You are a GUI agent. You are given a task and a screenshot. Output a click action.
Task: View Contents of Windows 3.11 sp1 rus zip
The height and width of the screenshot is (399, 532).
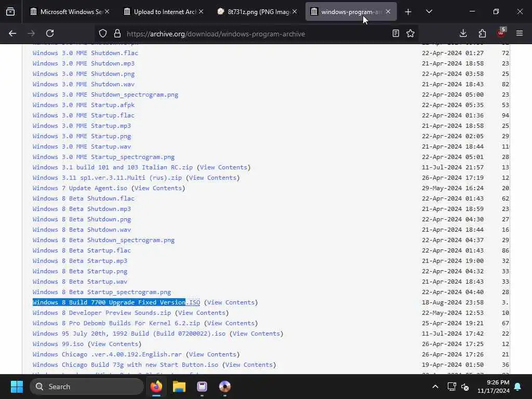click(x=212, y=178)
